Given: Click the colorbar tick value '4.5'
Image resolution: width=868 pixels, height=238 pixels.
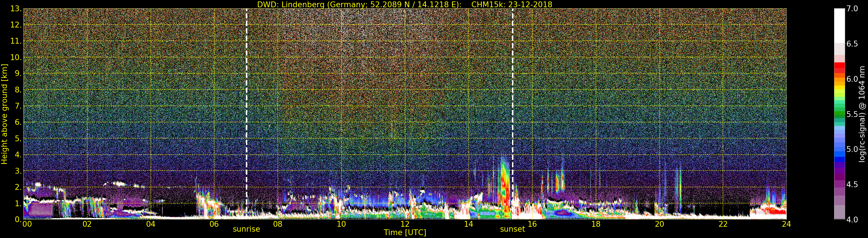Looking at the screenshot, I should [x=852, y=184].
